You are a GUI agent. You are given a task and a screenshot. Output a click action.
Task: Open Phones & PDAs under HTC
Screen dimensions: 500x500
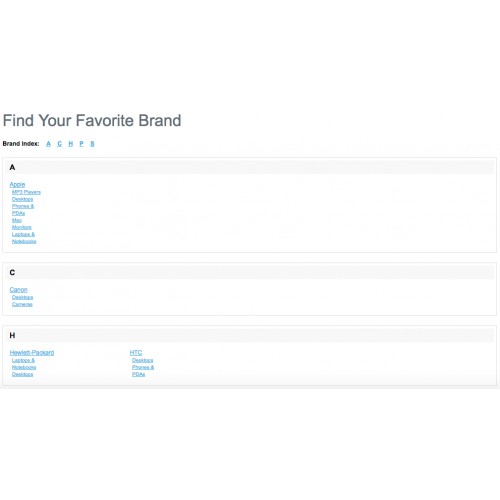[143, 371]
